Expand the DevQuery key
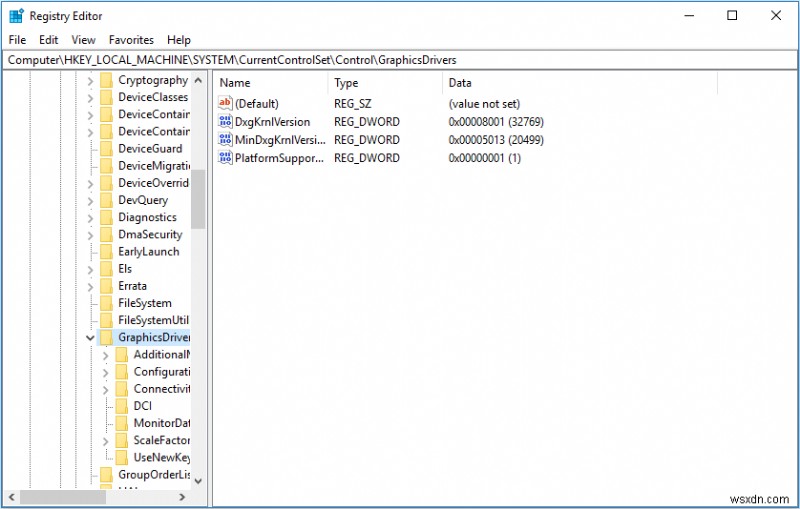The width and height of the screenshot is (800, 509). point(90,200)
